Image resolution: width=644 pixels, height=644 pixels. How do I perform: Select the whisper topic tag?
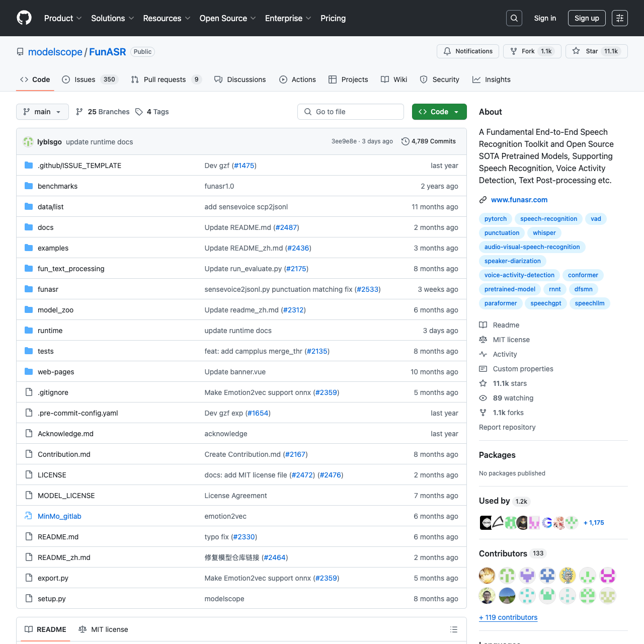click(x=544, y=233)
